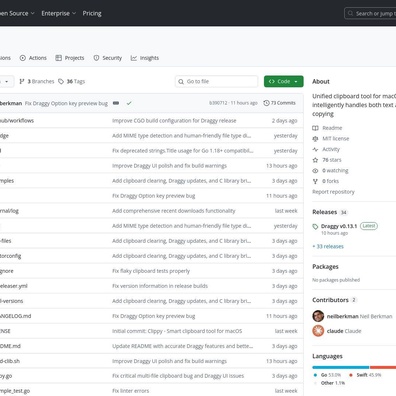Expand the Enterprise menu

59,13
